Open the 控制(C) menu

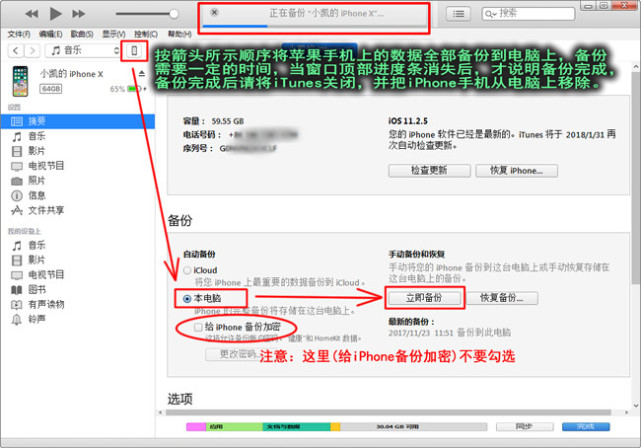point(146,34)
